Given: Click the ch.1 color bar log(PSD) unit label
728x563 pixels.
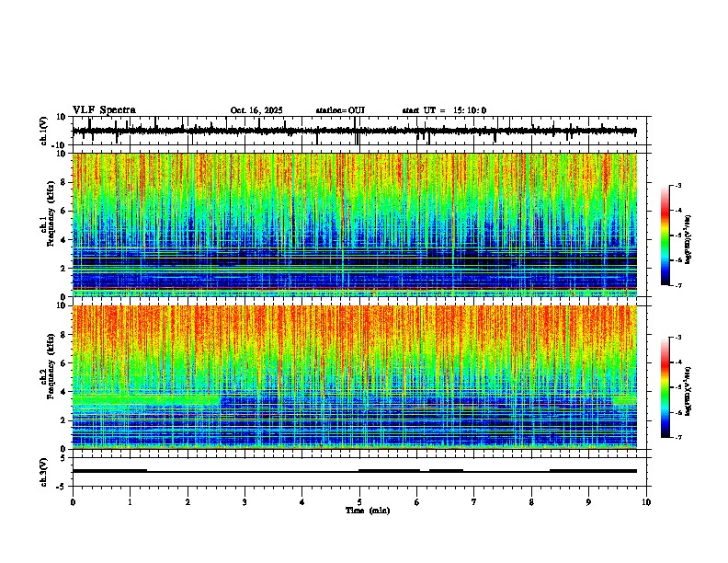Looking at the screenshot, I should pos(688,240).
